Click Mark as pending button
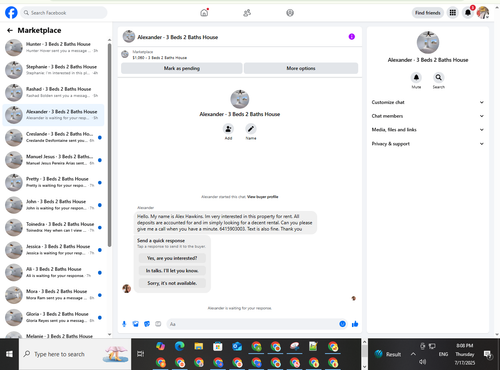The width and height of the screenshot is (500, 370). [x=182, y=68]
